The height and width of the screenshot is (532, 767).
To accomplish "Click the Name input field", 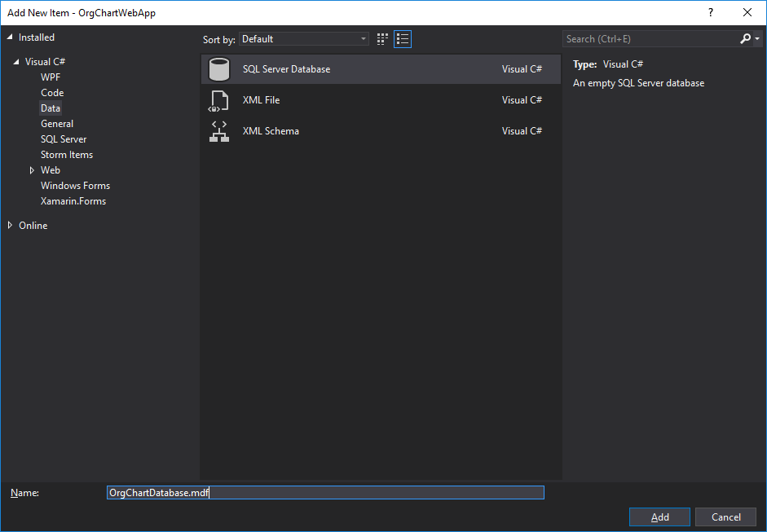I will tap(325, 492).
